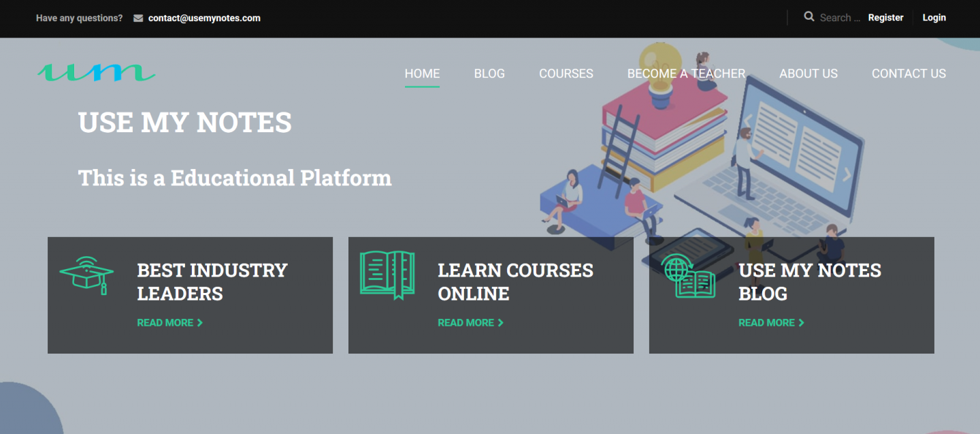Image resolution: width=980 pixels, height=434 pixels.
Task: Click the UM logo in header
Action: (x=96, y=72)
